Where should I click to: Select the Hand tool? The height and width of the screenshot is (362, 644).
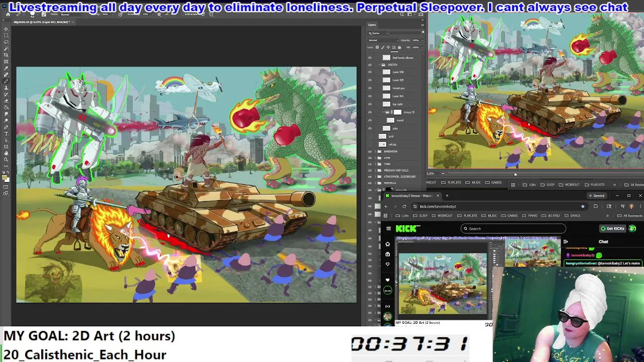(6, 153)
